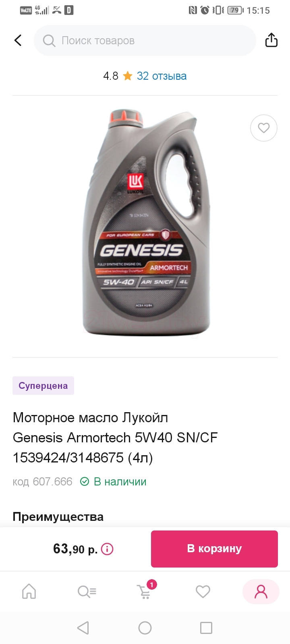Focus the Поиск товаров search field
Screen dimensions: 290x644
click(145, 41)
